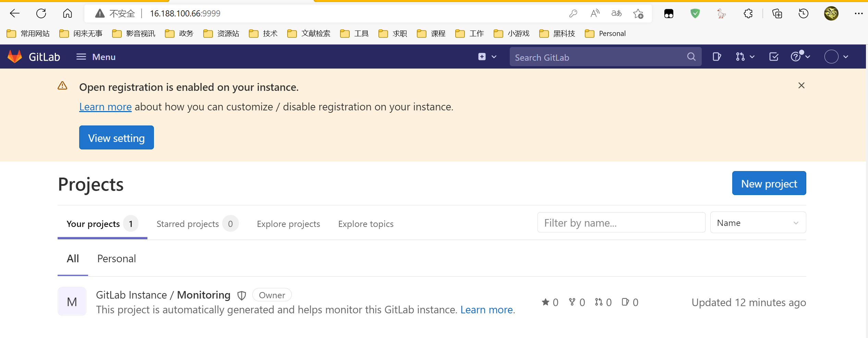The image size is (868, 338).
Task: Dismiss the open registration warning banner
Action: [x=801, y=85]
